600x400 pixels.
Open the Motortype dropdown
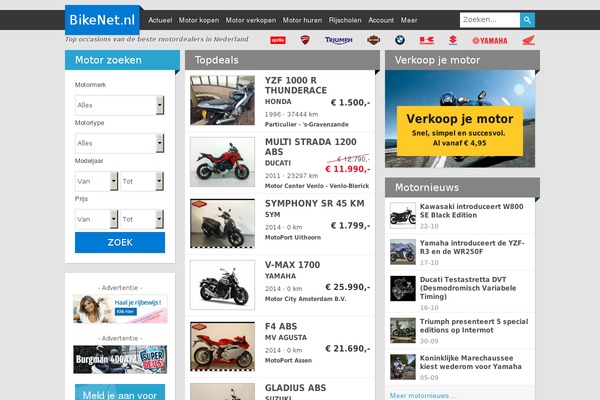[120, 143]
